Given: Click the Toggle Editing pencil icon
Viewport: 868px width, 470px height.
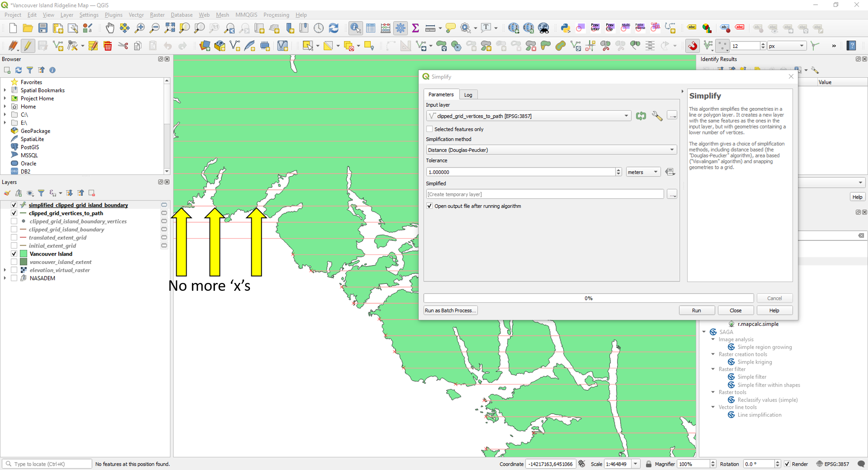Looking at the screenshot, I should (28, 46).
